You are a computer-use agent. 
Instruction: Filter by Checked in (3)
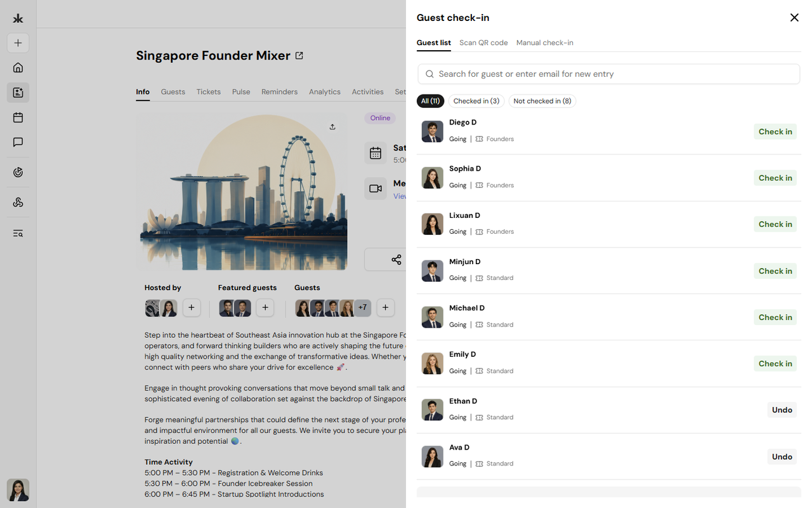(x=476, y=101)
